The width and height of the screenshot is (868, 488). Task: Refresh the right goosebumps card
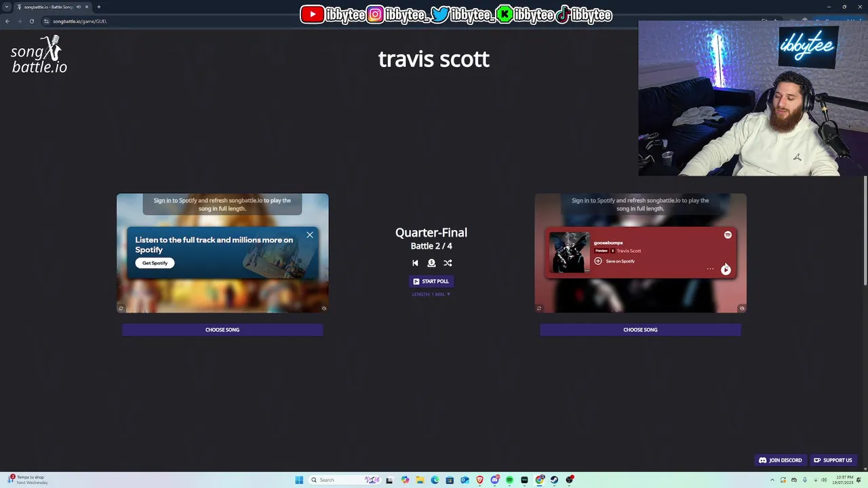539,308
